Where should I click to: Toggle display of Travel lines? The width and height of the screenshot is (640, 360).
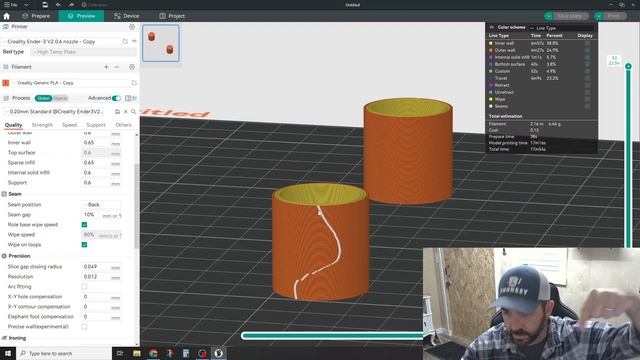pos(587,78)
